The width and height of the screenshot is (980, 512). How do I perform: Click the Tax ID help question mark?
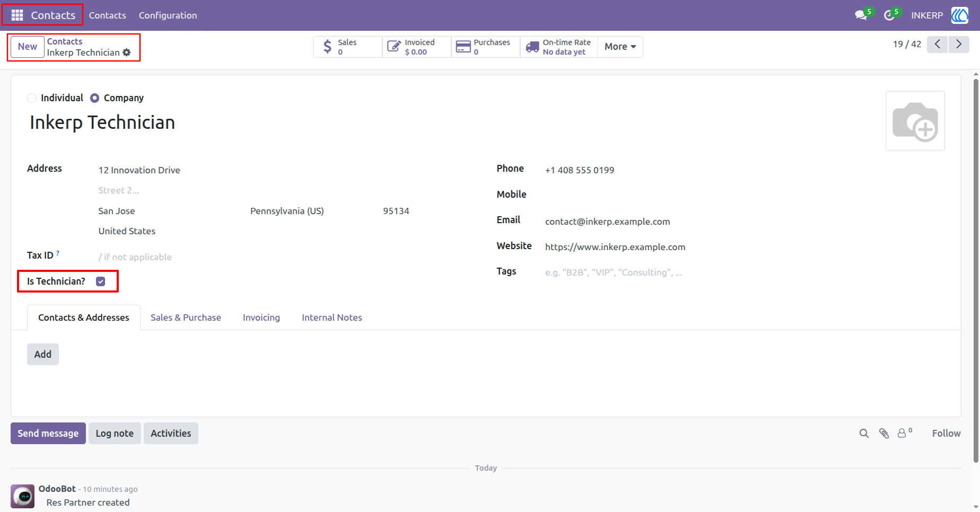58,253
